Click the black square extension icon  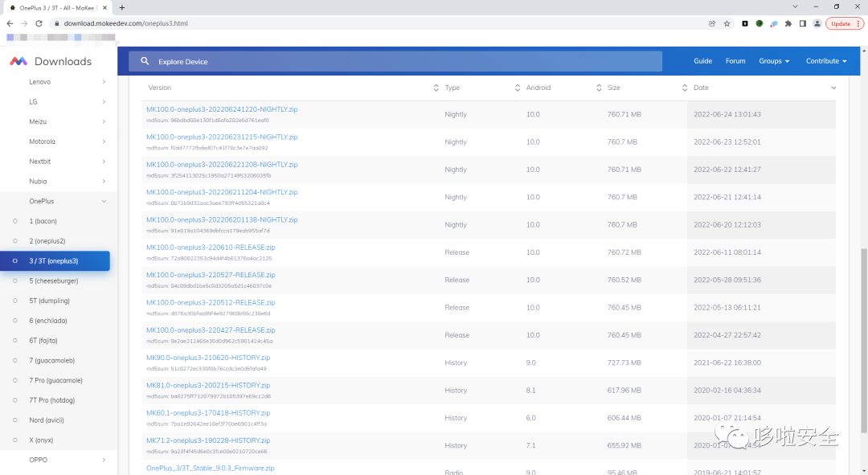(745, 23)
